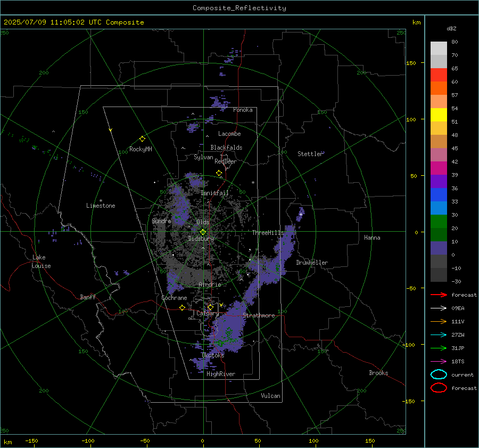Select the red 65-60 dBZ swatch
Image resolution: width=479 pixels, height=448 pixels.
click(x=439, y=75)
